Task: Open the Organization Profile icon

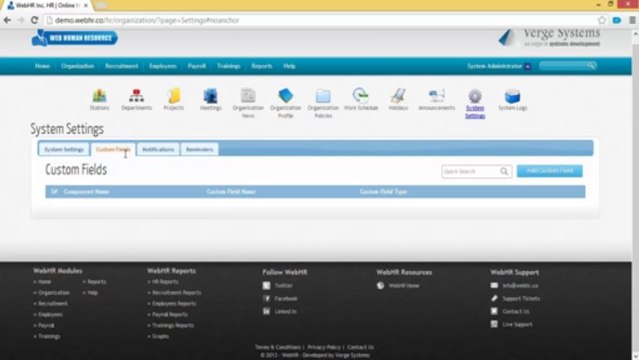Action: (x=285, y=96)
